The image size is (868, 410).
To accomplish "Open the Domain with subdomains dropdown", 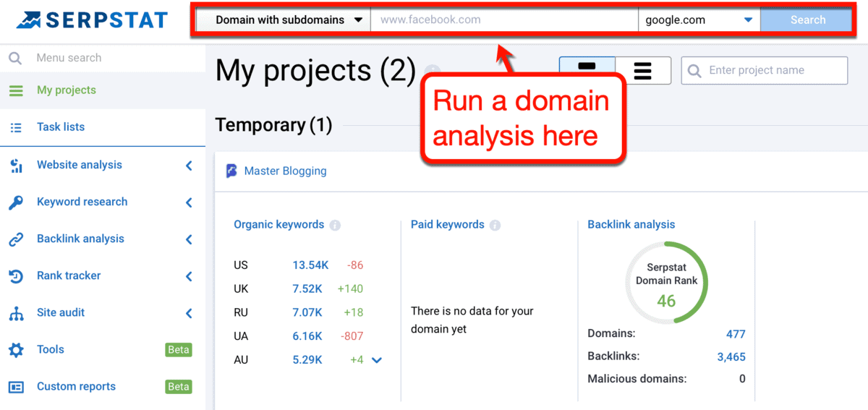I will tap(283, 20).
